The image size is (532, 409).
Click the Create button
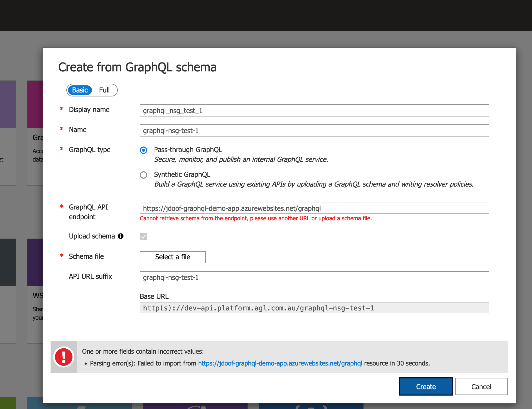[426, 387]
